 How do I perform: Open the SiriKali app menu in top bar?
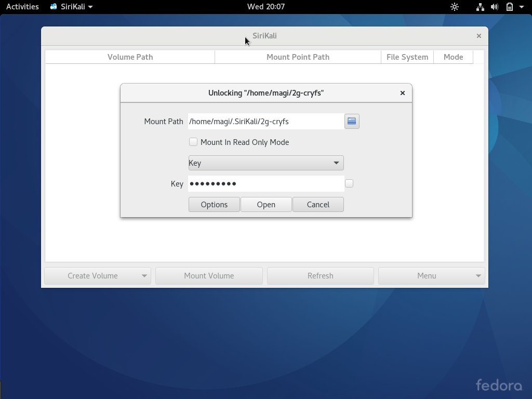[x=72, y=7]
